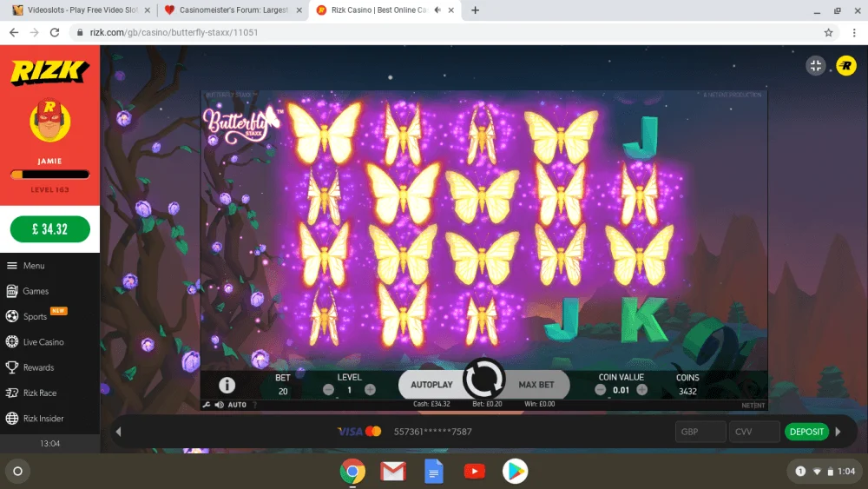
Task: Bookmark this page with the star icon
Action: coord(828,33)
